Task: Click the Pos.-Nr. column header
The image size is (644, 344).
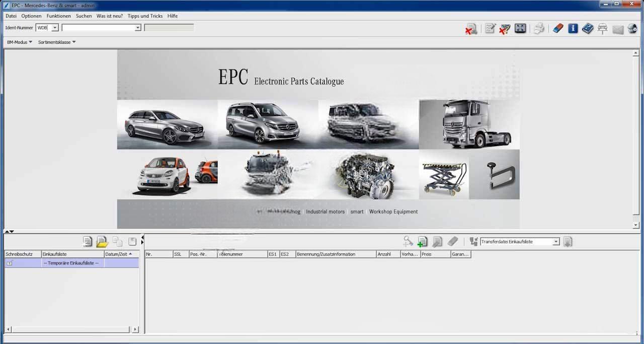Action: click(203, 254)
